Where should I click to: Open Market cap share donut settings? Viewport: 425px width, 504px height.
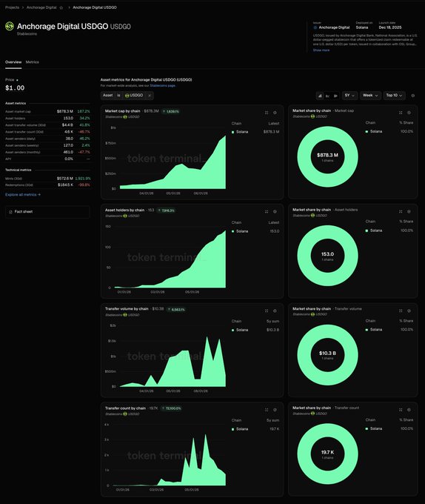tap(409, 113)
